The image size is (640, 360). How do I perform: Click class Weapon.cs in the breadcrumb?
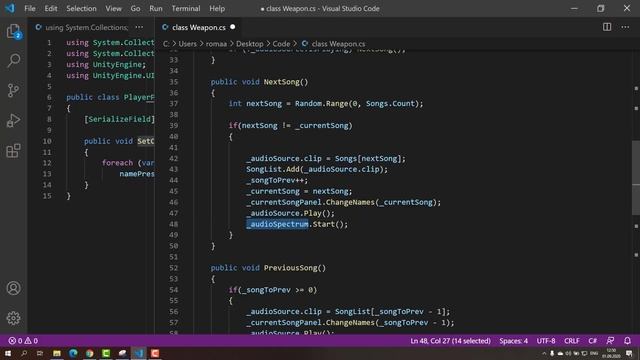[x=338, y=44]
